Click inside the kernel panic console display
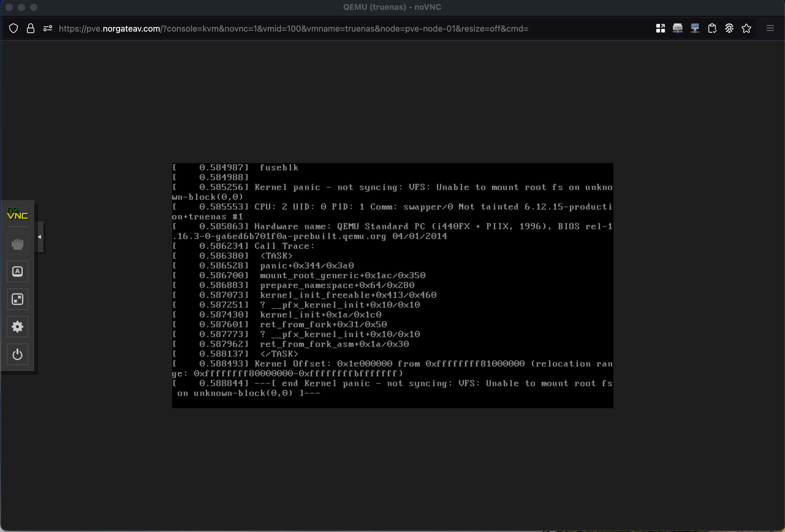Viewport: 785px width, 532px height. coord(392,285)
